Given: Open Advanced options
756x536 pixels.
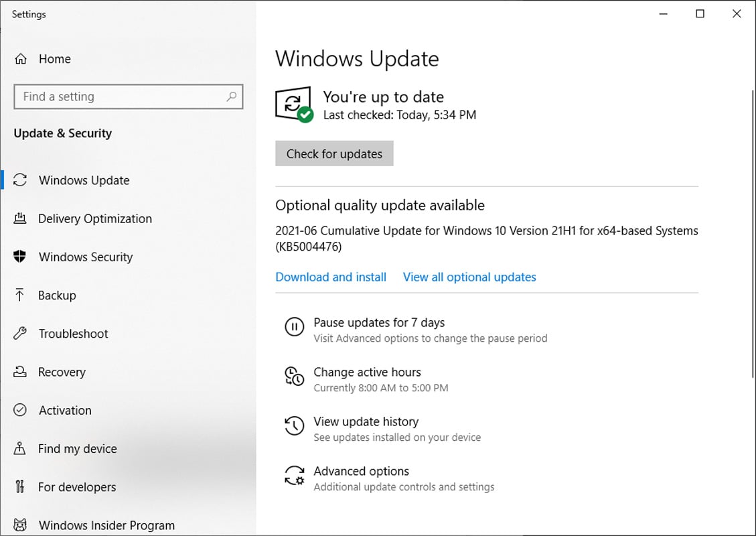Looking at the screenshot, I should (x=361, y=471).
